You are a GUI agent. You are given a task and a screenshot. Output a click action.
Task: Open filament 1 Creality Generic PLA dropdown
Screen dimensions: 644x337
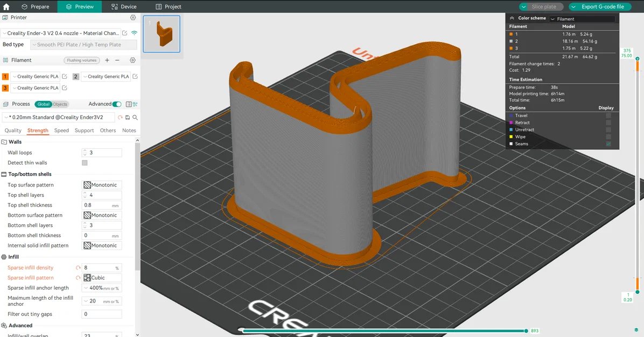tap(36, 77)
